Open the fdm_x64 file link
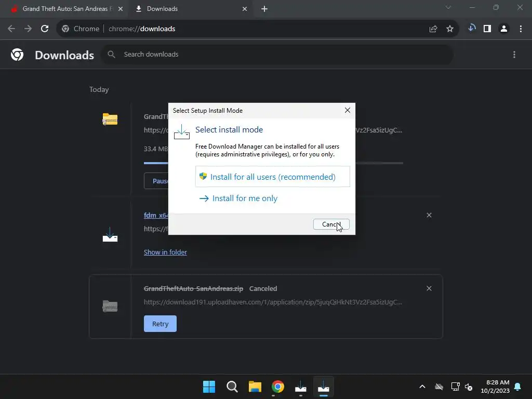The width and height of the screenshot is (532, 399). pos(156,215)
